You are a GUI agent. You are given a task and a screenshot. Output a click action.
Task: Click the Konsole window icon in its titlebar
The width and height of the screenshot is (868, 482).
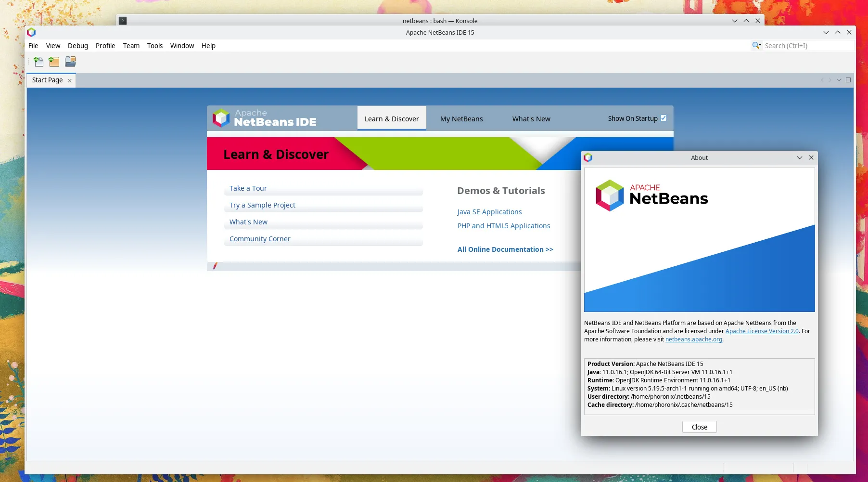pos(123,21)
